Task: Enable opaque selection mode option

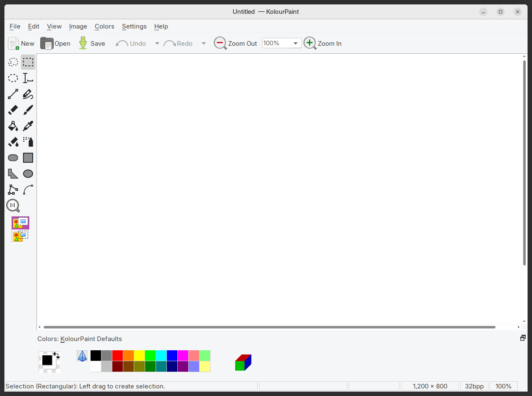Action: point(21,222)
